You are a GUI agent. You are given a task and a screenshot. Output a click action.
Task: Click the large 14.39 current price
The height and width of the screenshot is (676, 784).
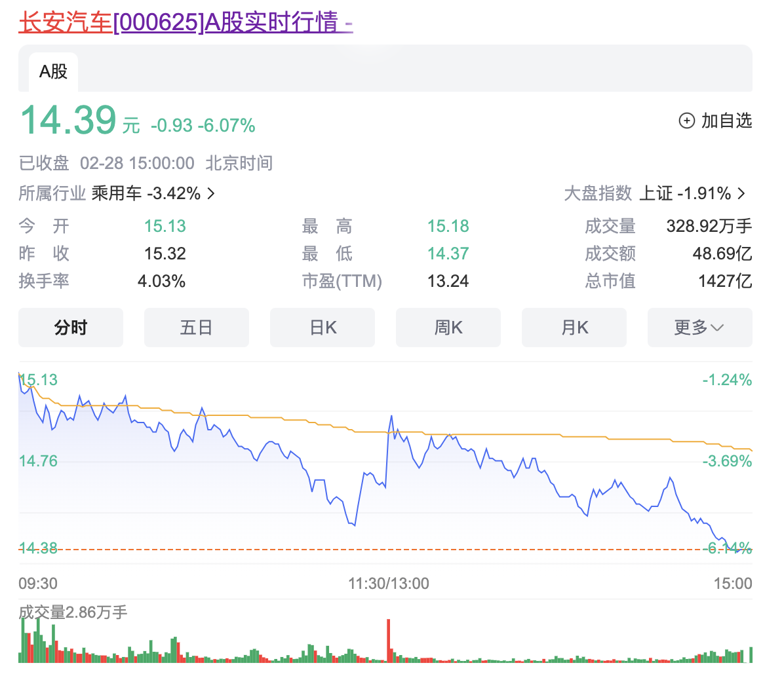click(x=68, y=121)
